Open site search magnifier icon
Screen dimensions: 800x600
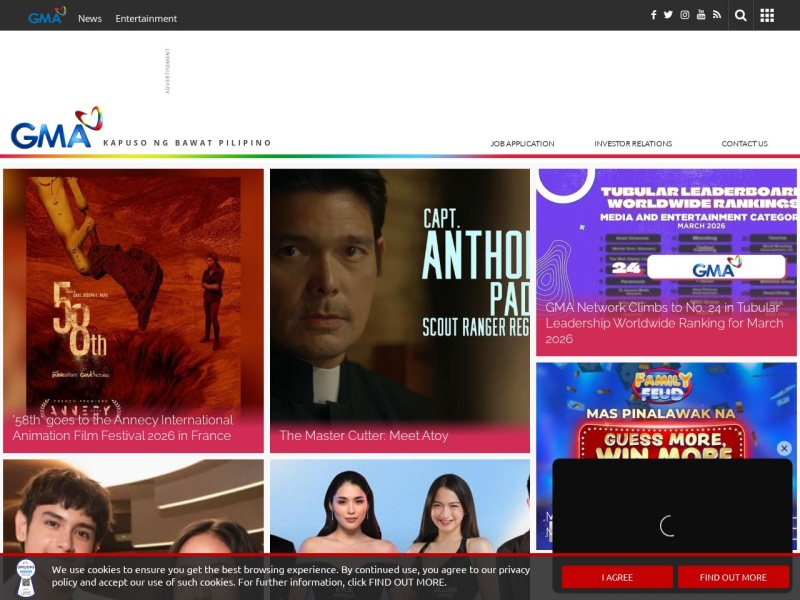click(x=740, y=15)
